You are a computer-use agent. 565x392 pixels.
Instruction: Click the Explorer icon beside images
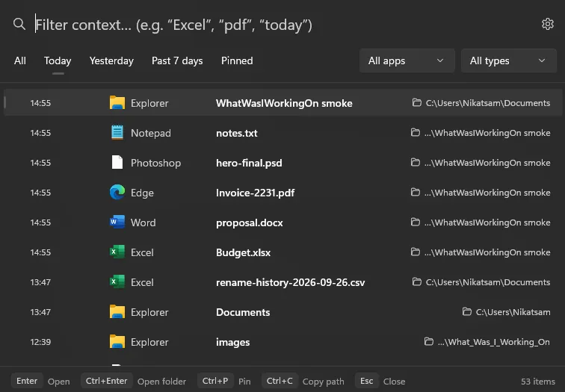[117, 342]
